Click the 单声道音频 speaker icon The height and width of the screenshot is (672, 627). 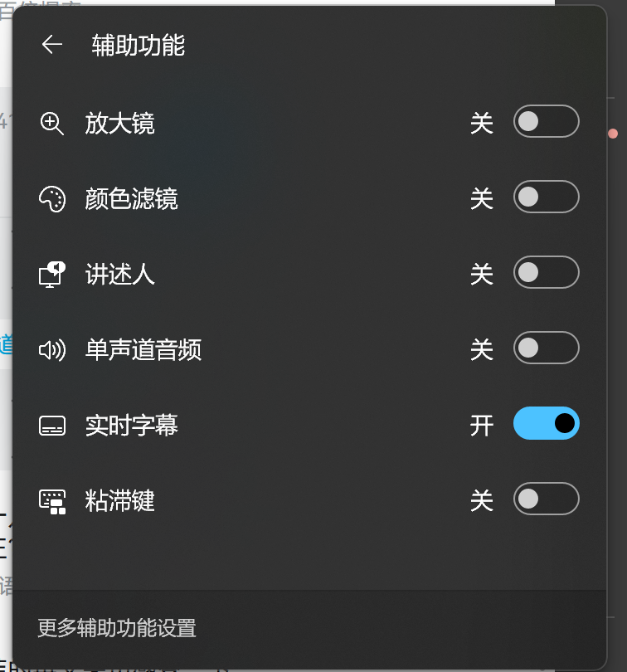point(52,350)
